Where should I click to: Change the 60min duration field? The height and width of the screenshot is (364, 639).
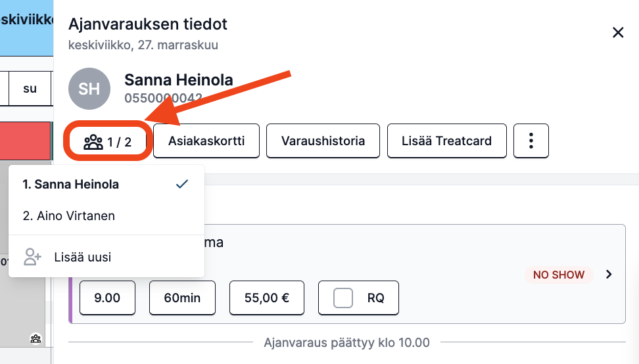[182, 298]
